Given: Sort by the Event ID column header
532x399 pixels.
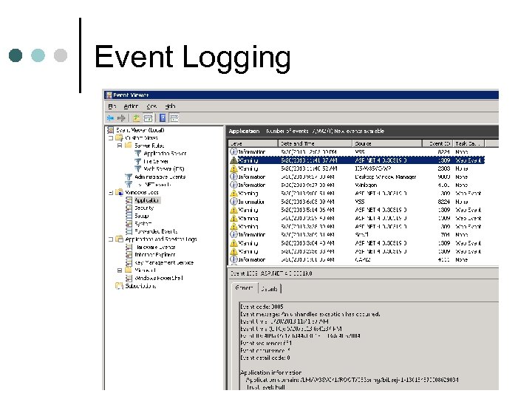Looking at the screenshot, I should point(437,143).
